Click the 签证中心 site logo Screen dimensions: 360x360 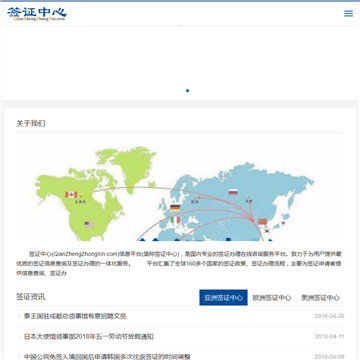coord(37,14)
